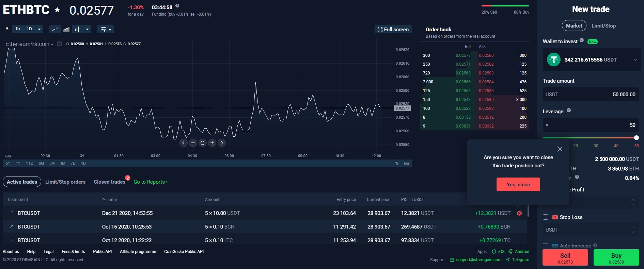Expand the timeframe dropdown arrow
The image size is (644, 269).
click(x=39, y=29)
